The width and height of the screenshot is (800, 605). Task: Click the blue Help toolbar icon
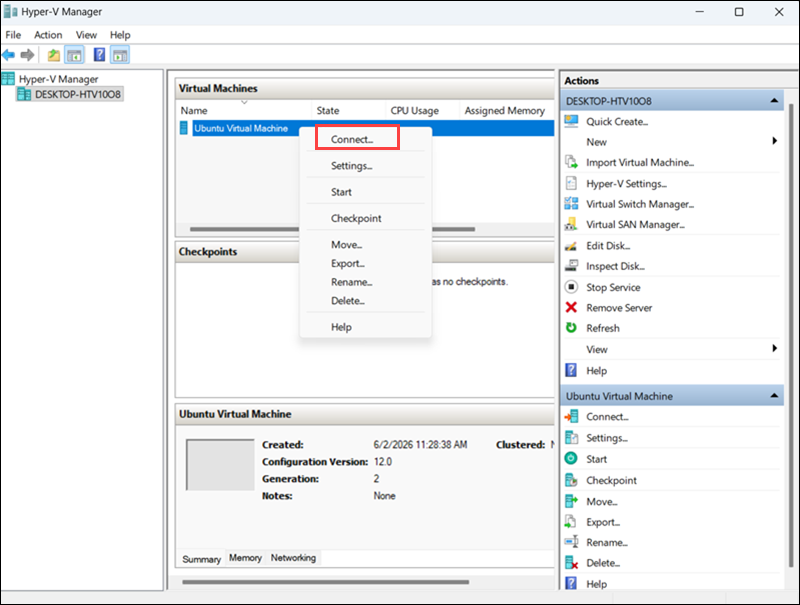(99, 55)
